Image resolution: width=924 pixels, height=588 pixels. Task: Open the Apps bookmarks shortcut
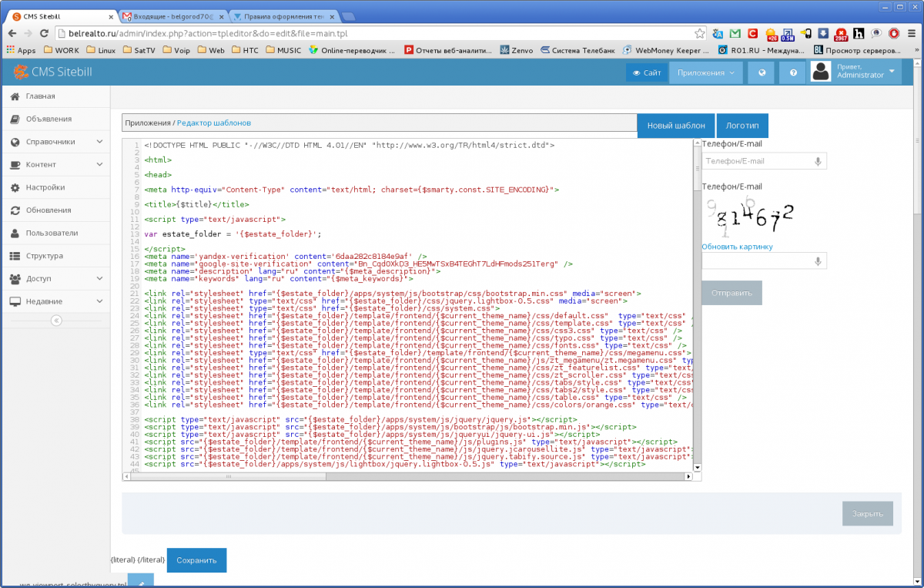[x=20, y=50]
